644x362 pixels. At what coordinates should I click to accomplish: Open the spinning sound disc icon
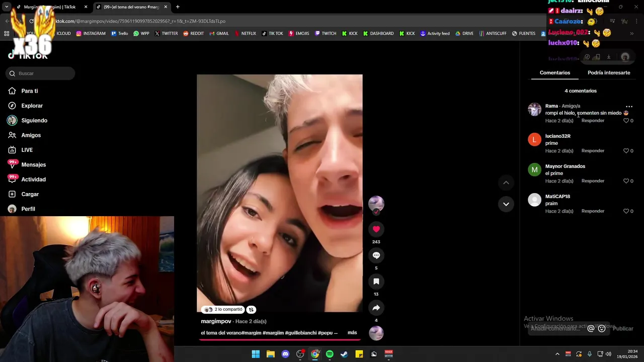point(376,333)
